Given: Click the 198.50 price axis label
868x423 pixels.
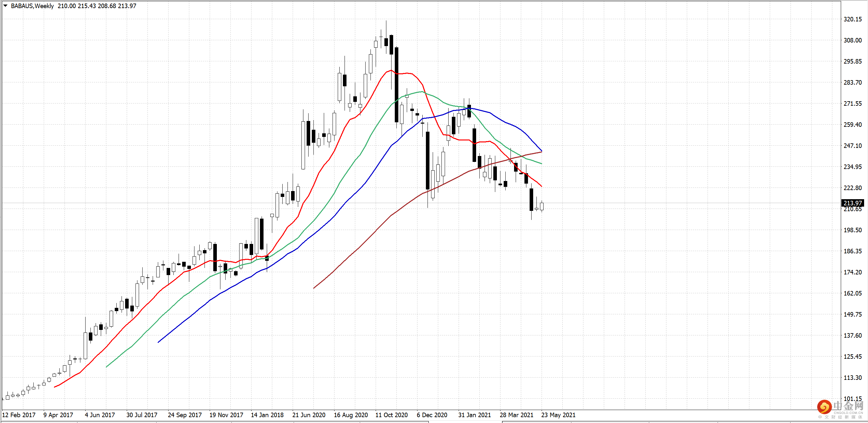Looking at the screenshot, I should (x=852, y=230).
